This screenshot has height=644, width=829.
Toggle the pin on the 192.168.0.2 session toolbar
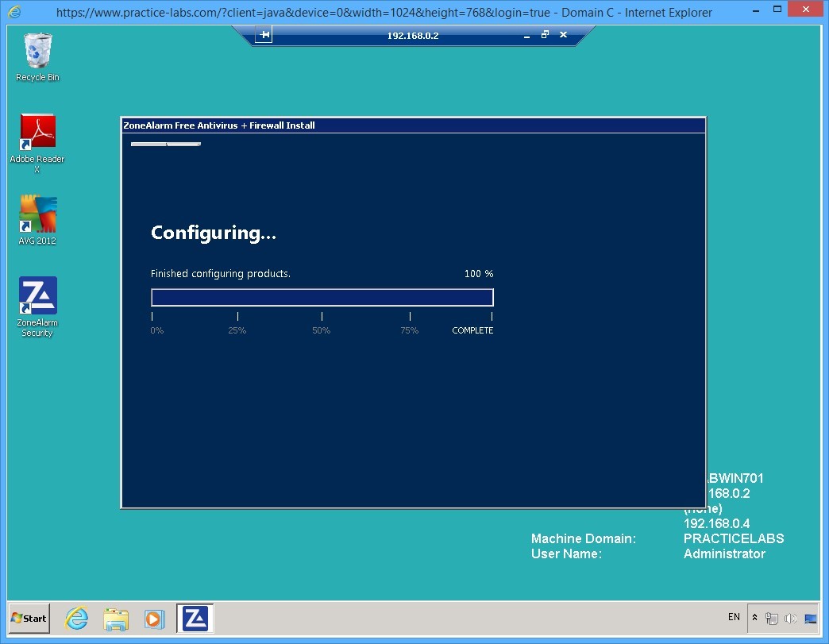click(x=263, y=34)
